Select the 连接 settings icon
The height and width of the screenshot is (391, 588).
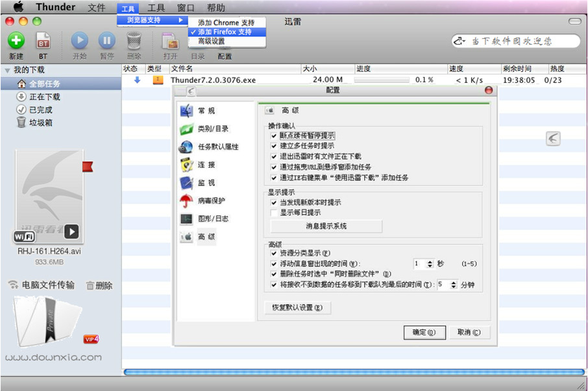pos(186,165)
